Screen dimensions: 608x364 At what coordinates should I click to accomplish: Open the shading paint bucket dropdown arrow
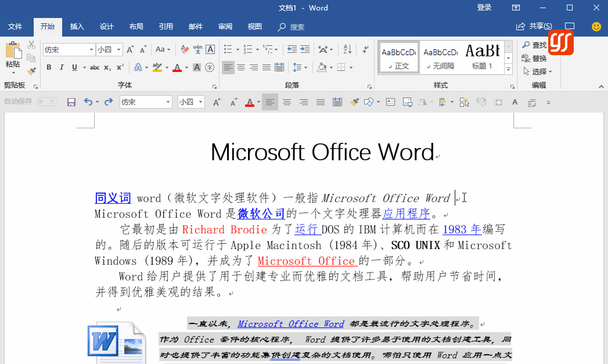[x=331, y=68]
